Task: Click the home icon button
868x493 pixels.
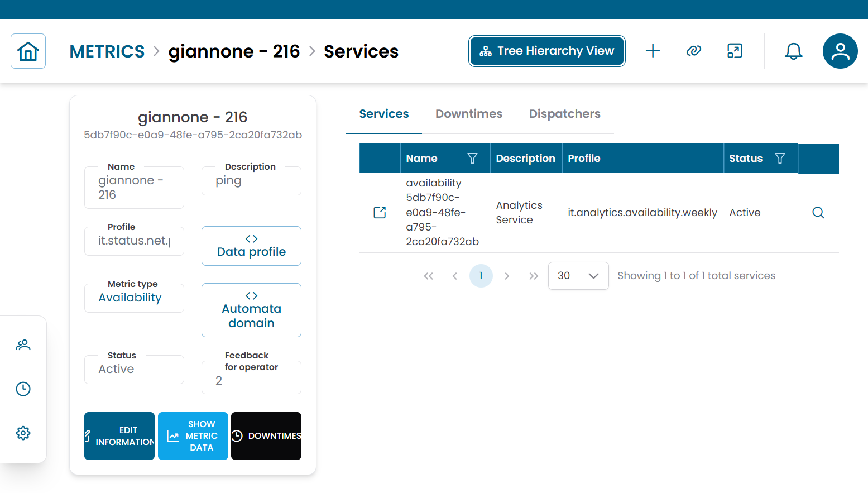Action: pos(28,51)
